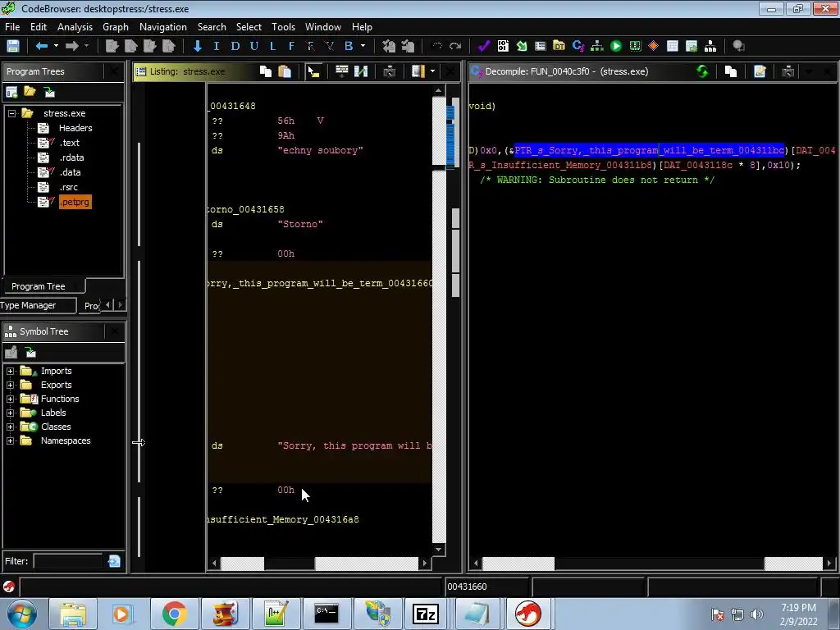Select Headers in Program Trees
Image resolution: width=840 pixels, height=630 pixels.
[75, 128]
